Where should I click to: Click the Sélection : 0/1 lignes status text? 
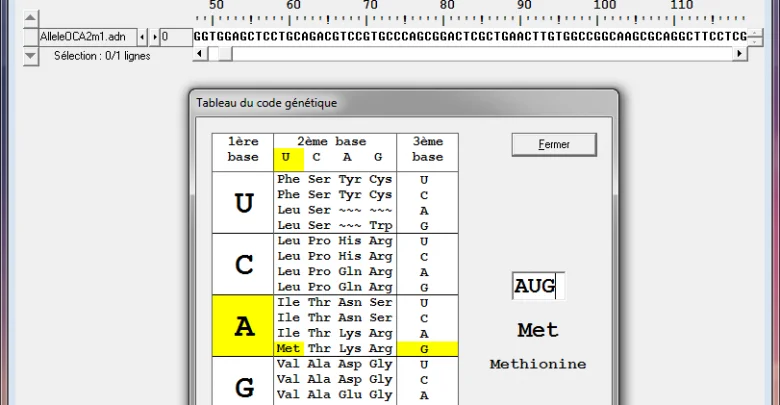coord(102,56)
